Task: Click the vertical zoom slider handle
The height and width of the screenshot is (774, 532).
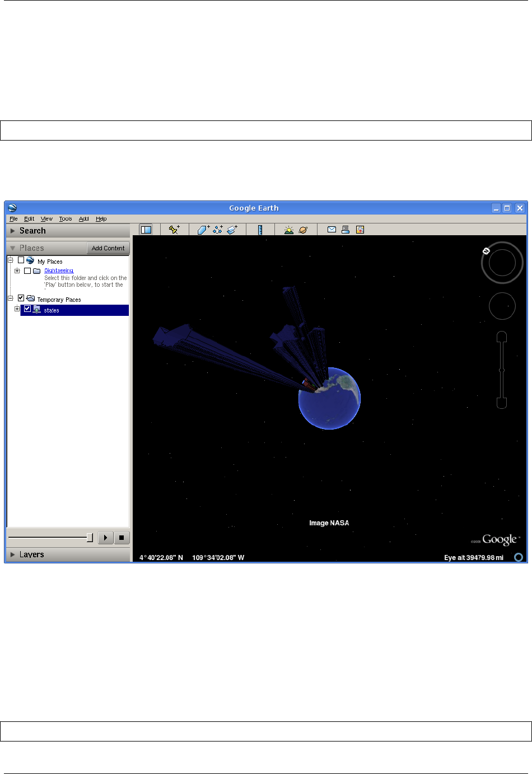Action: (x=502, y=370)
